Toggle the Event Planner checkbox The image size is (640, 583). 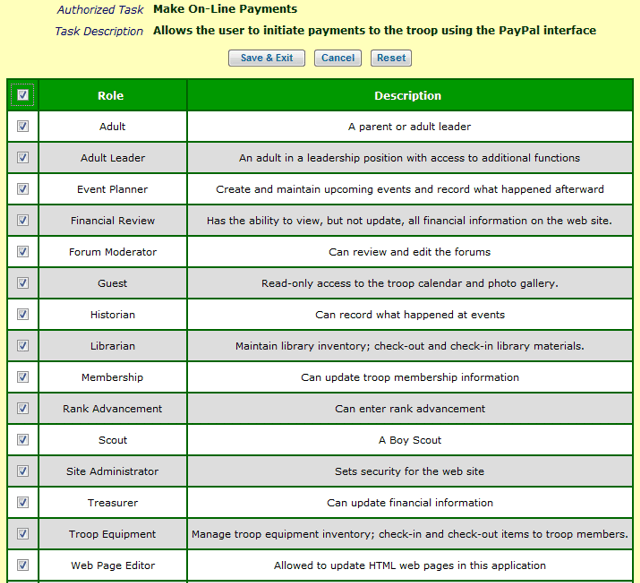[x=23, y=189]
